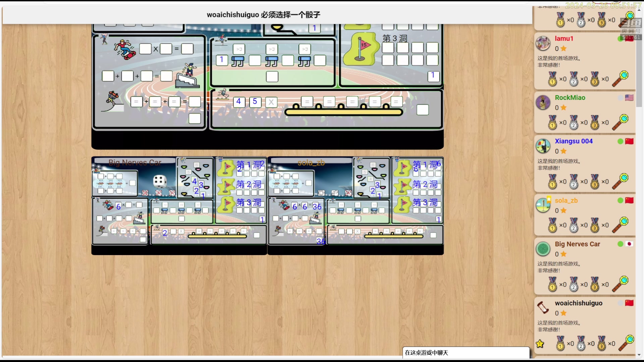This screenshot has height=362, width=644.
Task: Click the reroll icon on sola_zb's board
Action: point(321,193)
